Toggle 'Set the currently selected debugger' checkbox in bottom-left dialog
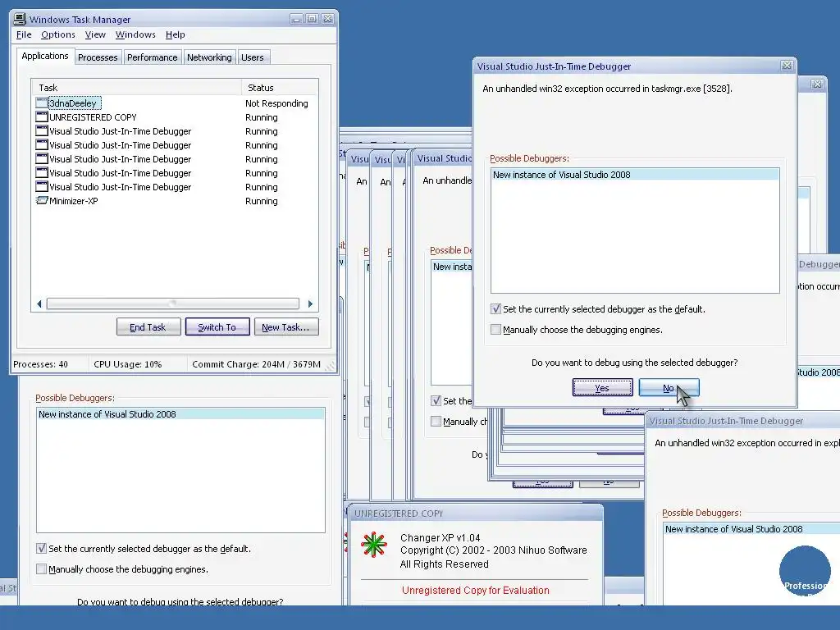 (41, 549)
